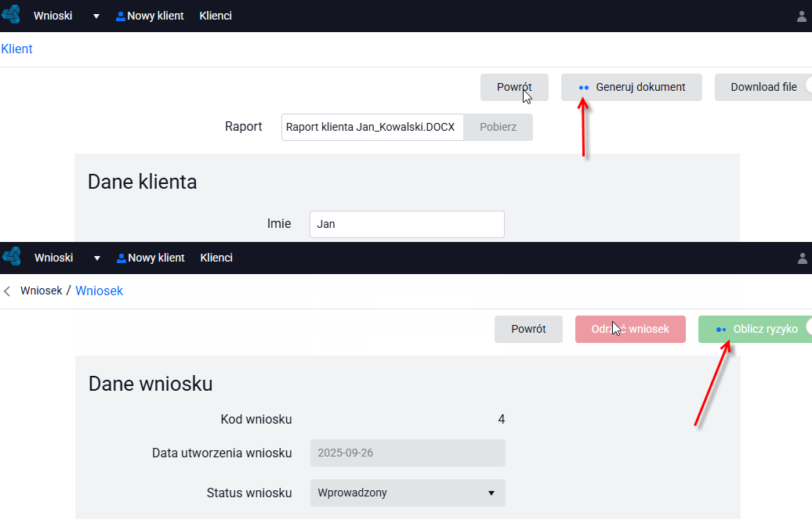
Task: Open the Wnioski menu on the Wniosek page
Action: tap(53, 258)
